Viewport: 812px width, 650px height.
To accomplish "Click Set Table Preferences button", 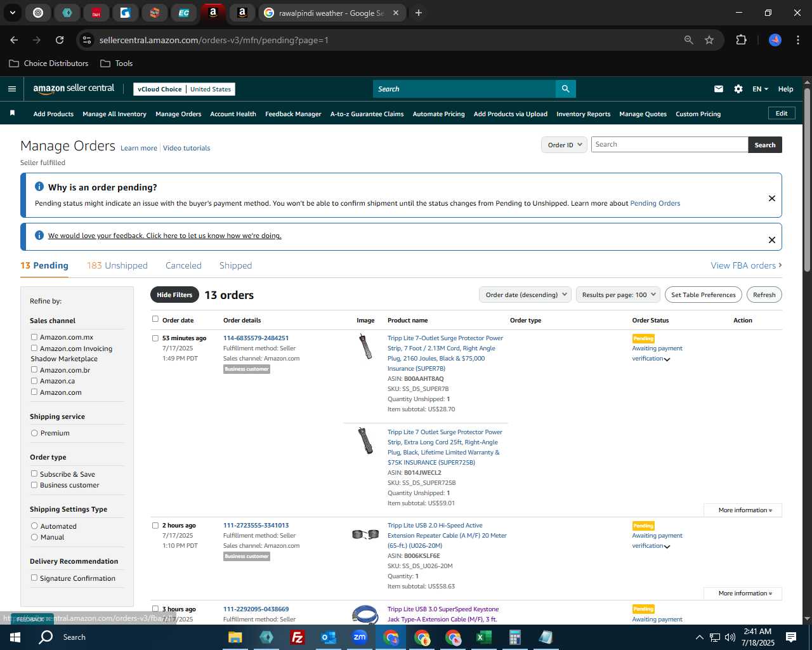I will [703, 295].
